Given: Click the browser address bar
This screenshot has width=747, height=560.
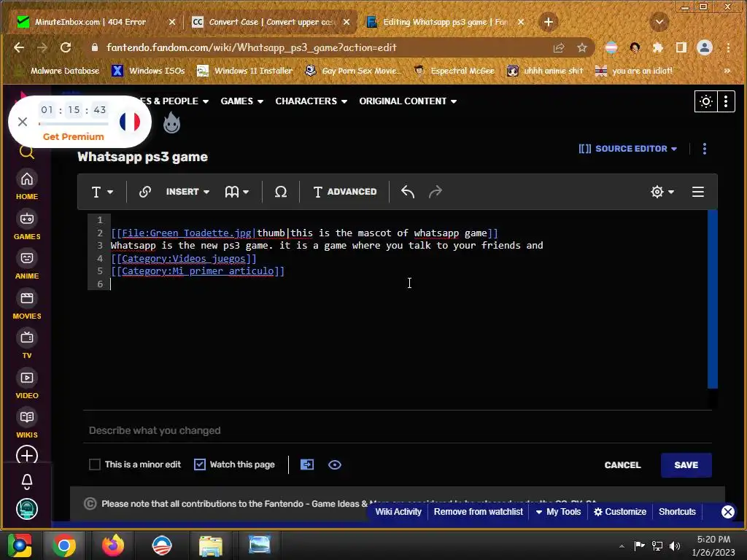Looking at the screenshot, I should (x=324, y=47).
